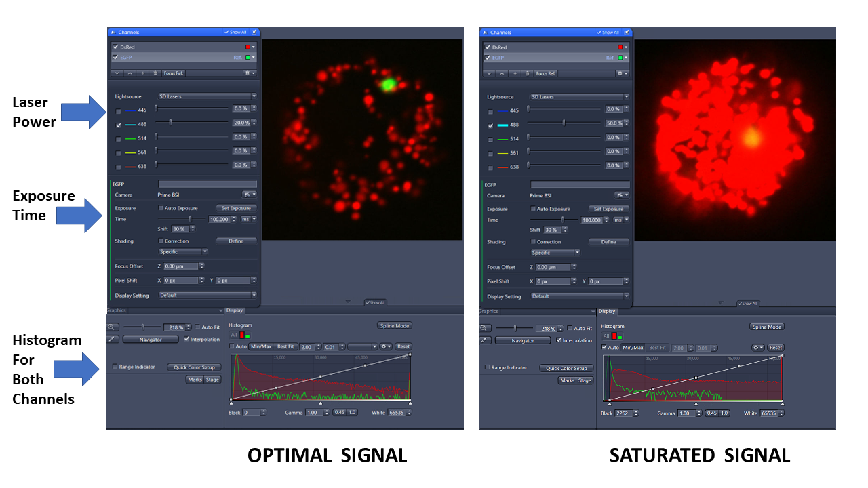This screenshot has width=868, height=488.
Task: Open the channel options gear in the right panel
Action: tap(622, 73)
